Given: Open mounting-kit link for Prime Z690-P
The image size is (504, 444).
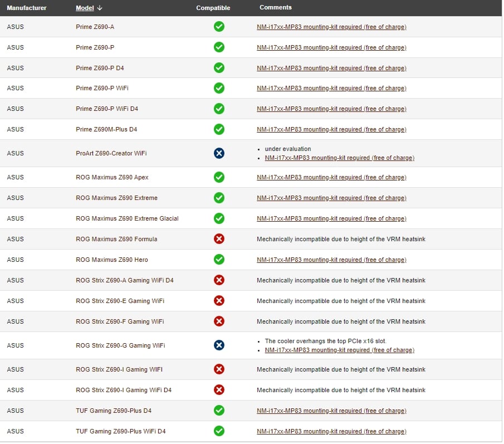Looking at the screenshot, I should coord(331,47).
